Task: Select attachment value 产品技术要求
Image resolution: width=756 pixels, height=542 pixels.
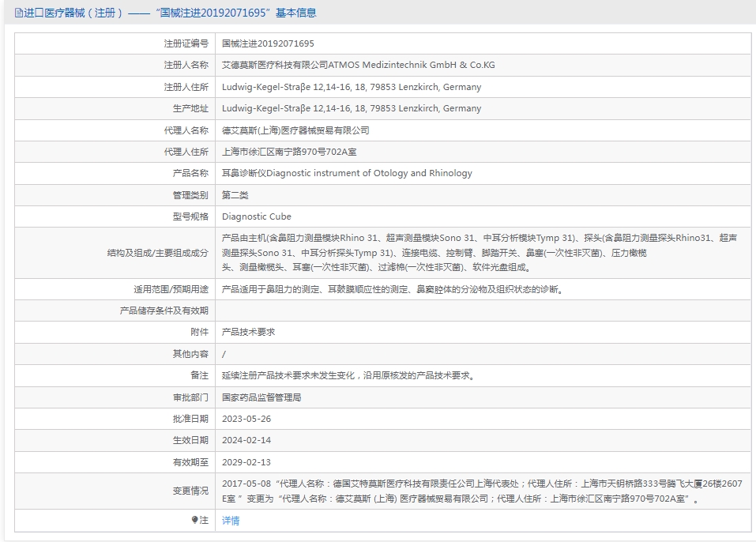Action: click(248, 332)
